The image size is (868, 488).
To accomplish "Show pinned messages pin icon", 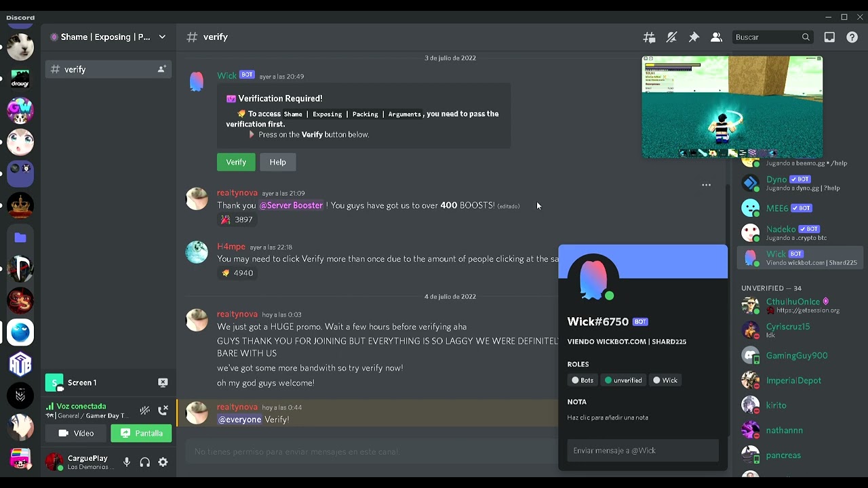I will 694,37.
